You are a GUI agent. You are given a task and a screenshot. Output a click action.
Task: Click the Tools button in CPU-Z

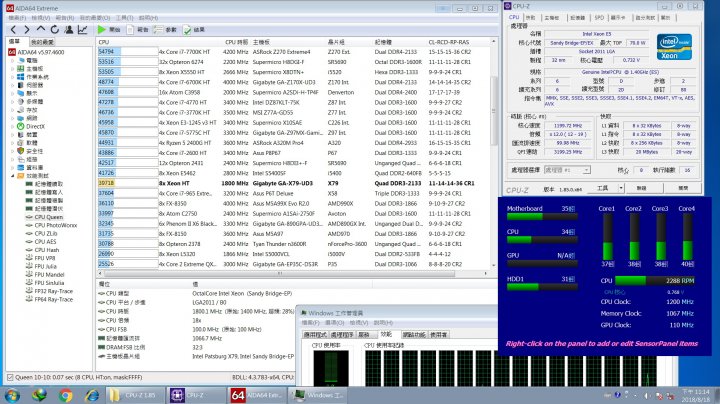point(602,188)
